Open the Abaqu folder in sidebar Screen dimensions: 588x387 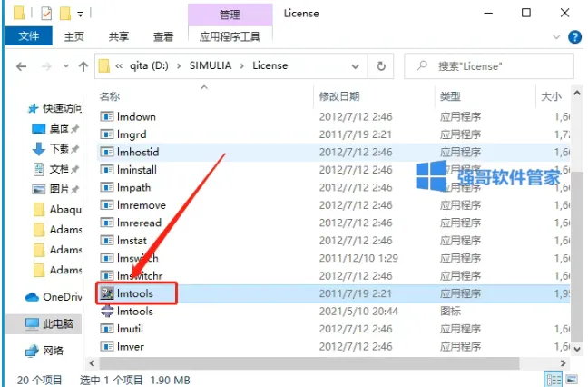tap(58, 209)
